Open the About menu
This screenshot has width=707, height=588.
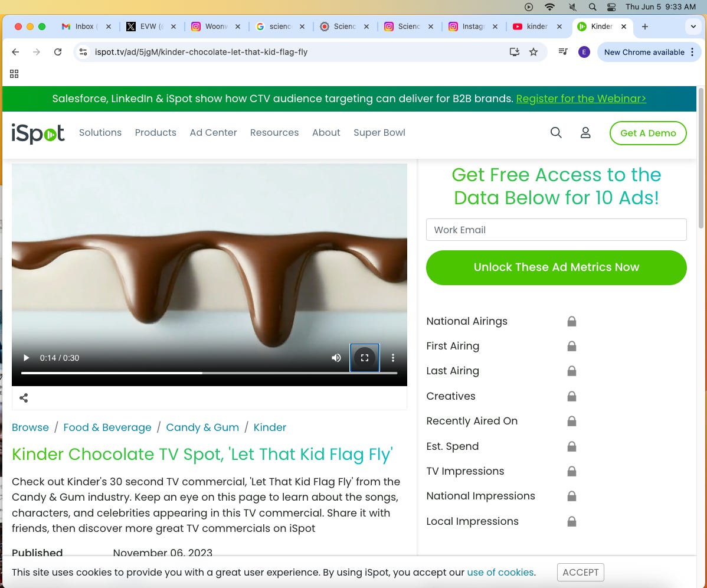point(326,133)
